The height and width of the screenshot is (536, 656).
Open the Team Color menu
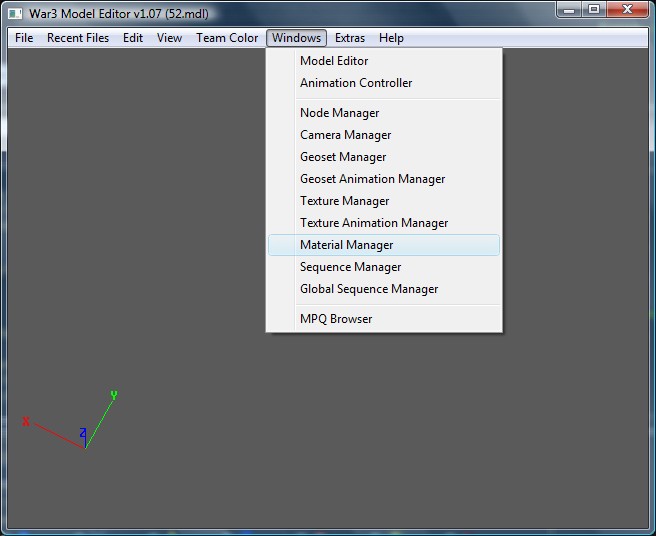pos(227,38)
